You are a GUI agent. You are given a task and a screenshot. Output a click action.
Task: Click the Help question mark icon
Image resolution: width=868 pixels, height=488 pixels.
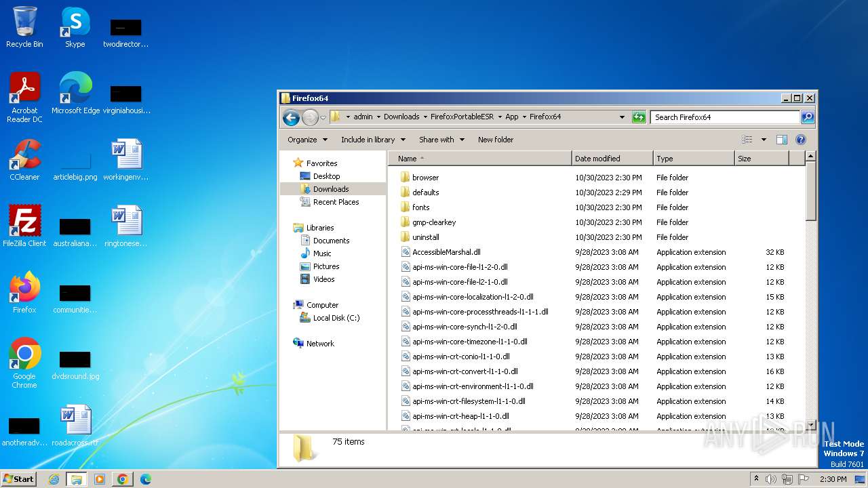pyautogui.click(x=800, y=140)
